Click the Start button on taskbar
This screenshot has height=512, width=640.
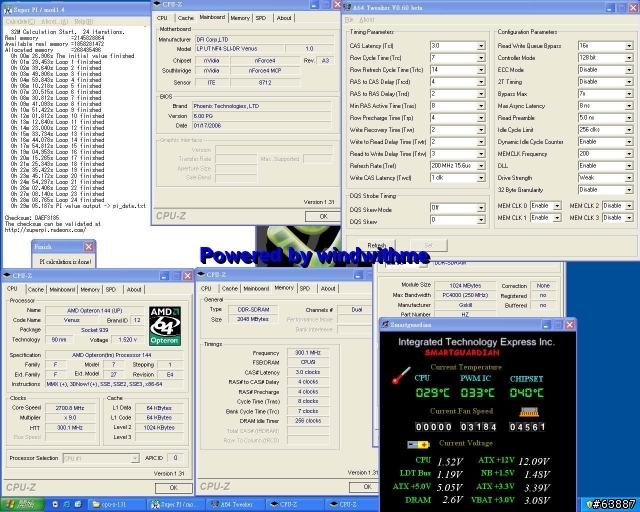22,505
